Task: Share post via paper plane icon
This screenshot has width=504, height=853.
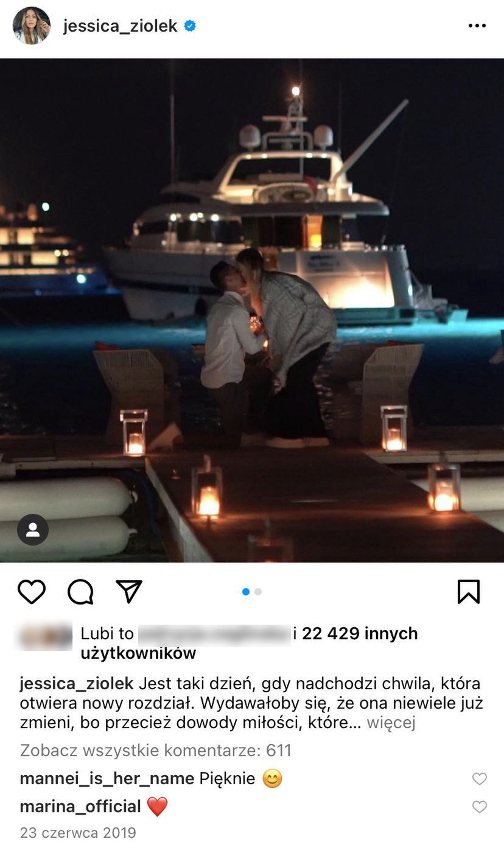Action: (129, 591)
